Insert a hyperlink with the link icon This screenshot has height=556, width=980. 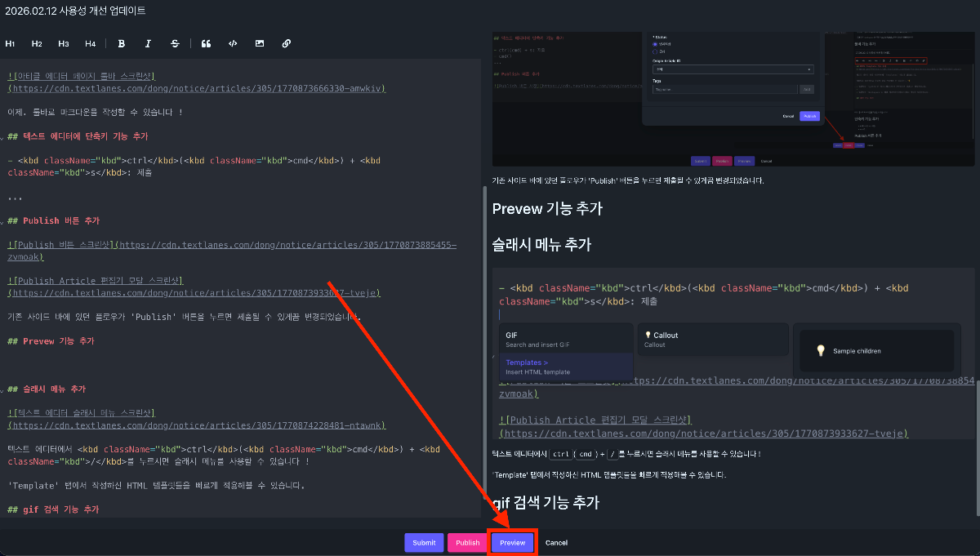click(x=286, y=43)
